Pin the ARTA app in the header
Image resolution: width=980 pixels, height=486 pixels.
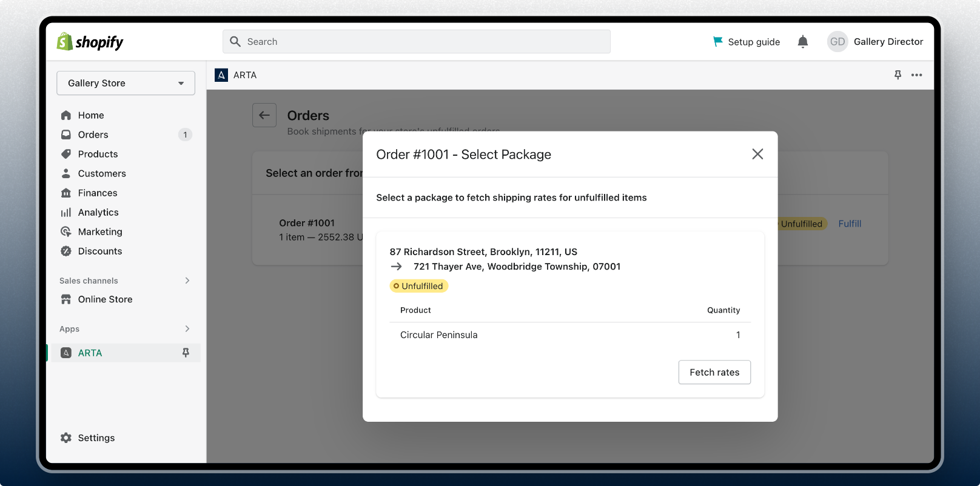coord(898,75)
